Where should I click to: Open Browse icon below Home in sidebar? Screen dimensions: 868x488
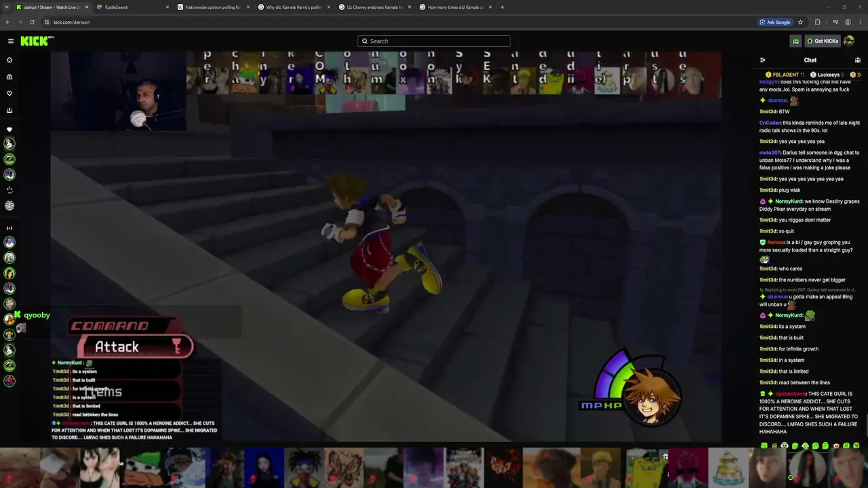pos(9,77)
